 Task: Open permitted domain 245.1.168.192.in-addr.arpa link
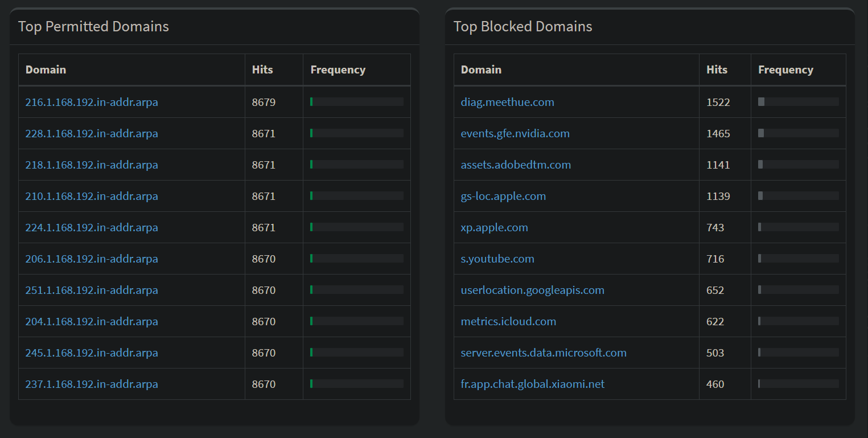[x=92, y=353]
